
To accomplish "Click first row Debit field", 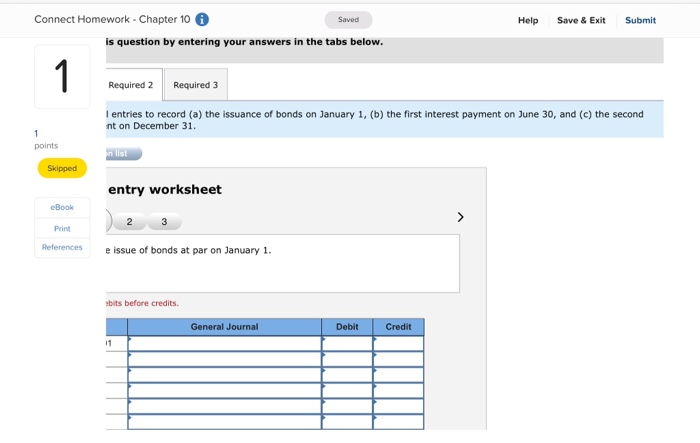I will pyautogui.click(x=347, y=343).
